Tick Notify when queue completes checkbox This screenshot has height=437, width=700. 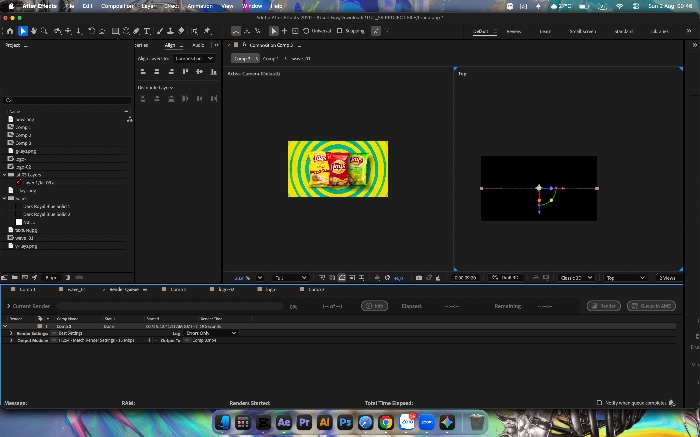click(x=599, y=403)
